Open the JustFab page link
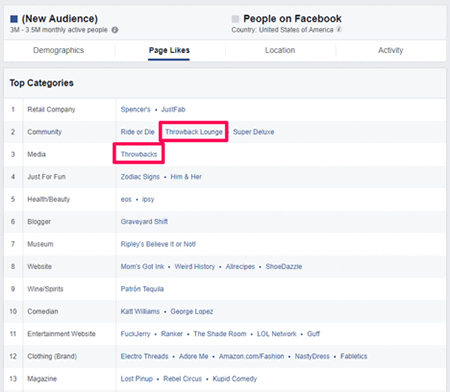The height and width of the screenshot is (392, 450). coord(173,109)
